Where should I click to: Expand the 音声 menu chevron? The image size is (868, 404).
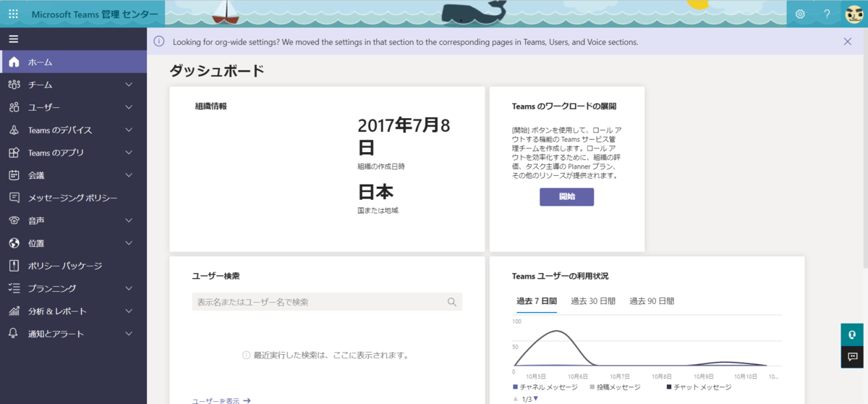pyautogui.click(x=129, y=220)
